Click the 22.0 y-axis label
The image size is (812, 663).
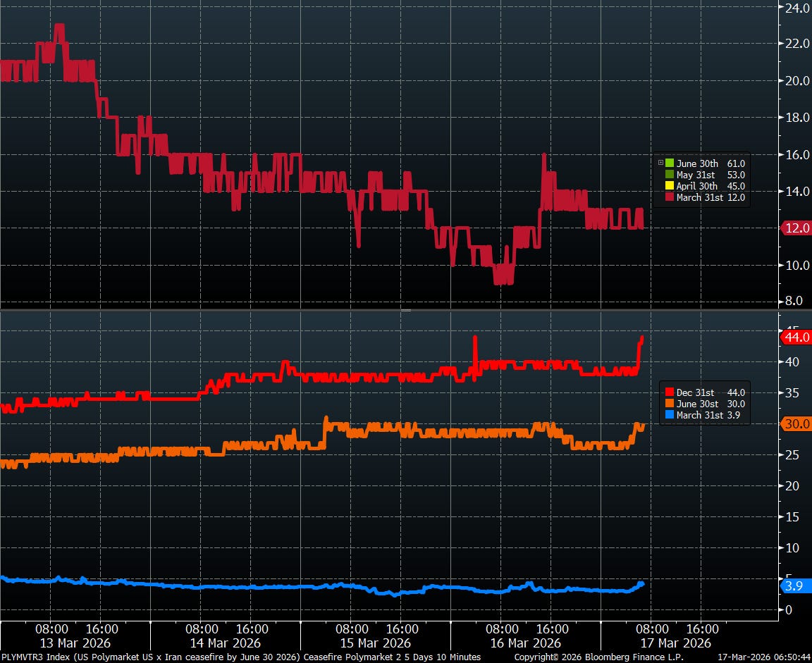tap(797, 44)
